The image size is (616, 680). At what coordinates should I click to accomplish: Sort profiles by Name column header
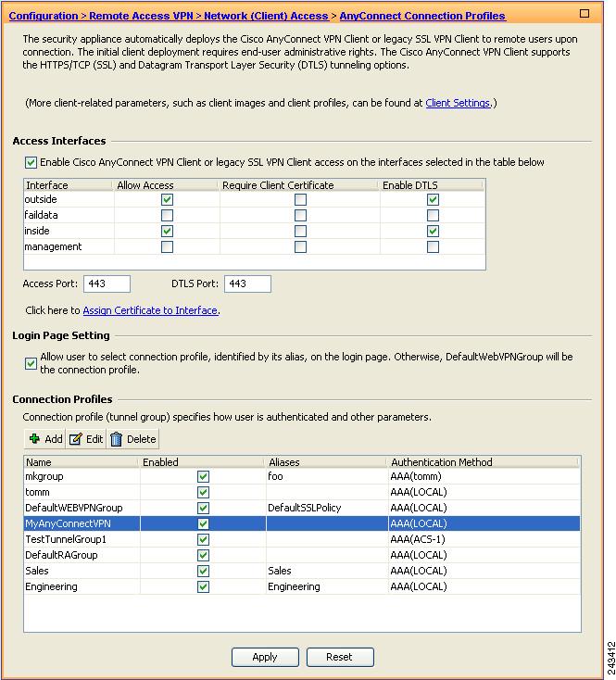[82, 462]
